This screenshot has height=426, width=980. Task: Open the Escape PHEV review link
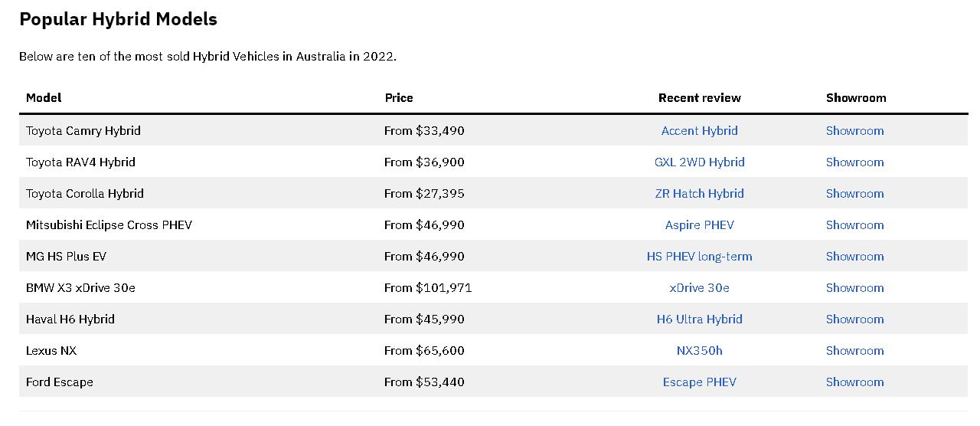(699, 382)
